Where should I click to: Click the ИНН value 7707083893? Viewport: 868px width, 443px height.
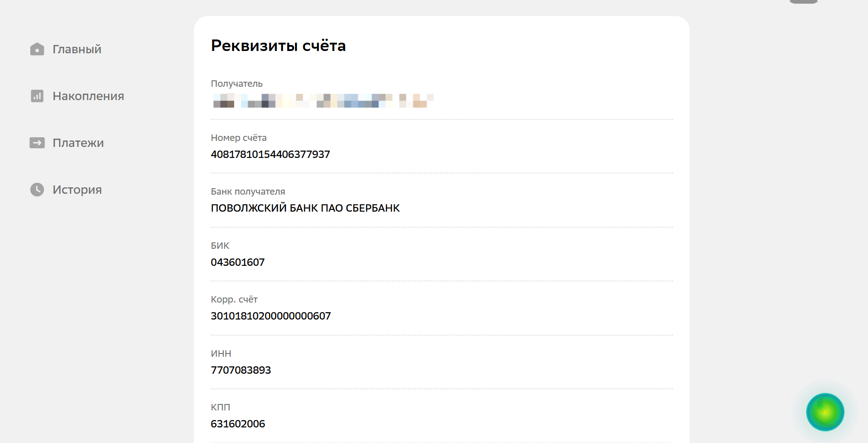click(241, 370)
